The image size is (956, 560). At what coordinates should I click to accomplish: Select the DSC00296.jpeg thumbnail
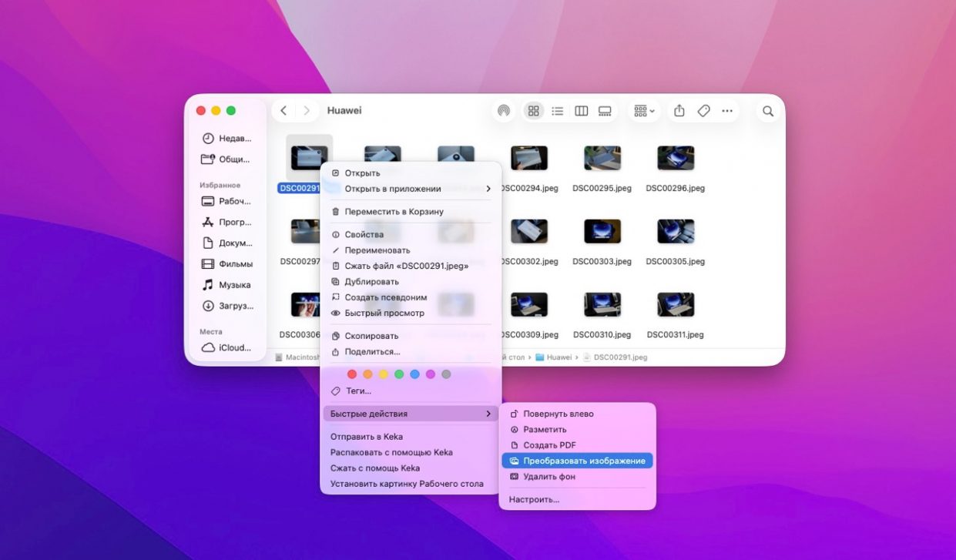tap(676, 159)
